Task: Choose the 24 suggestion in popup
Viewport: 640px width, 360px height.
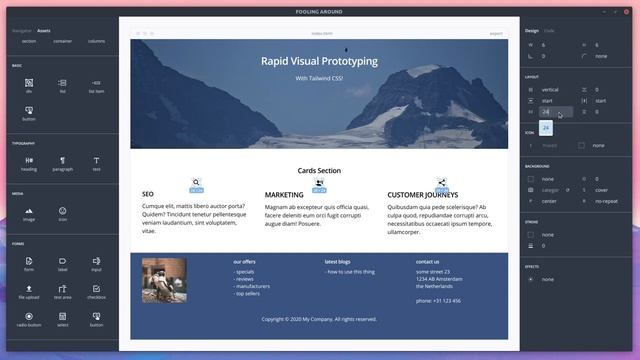Action: pyautogui.click(x=546, y=128)
